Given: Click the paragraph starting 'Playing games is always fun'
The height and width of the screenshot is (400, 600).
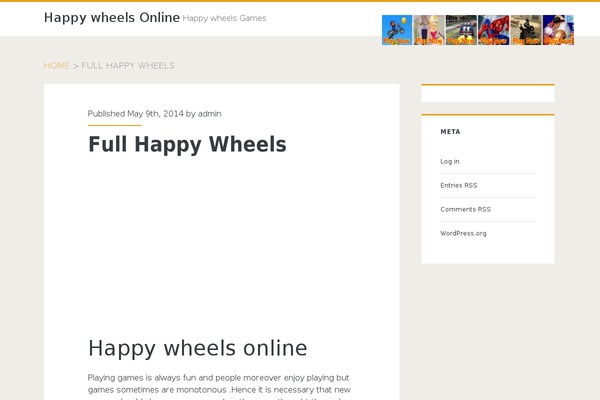Looking at the screenshot, I should 219,388.
